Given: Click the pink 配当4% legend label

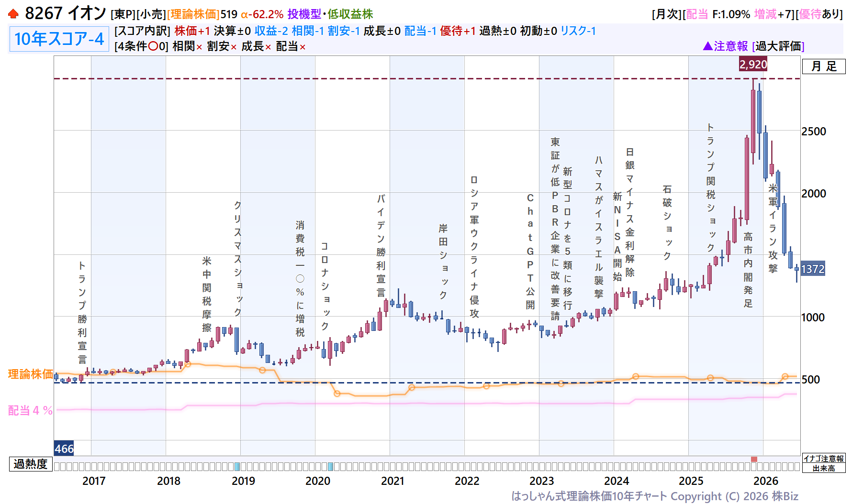Looking at the screenshot, I should coord(30,410).
